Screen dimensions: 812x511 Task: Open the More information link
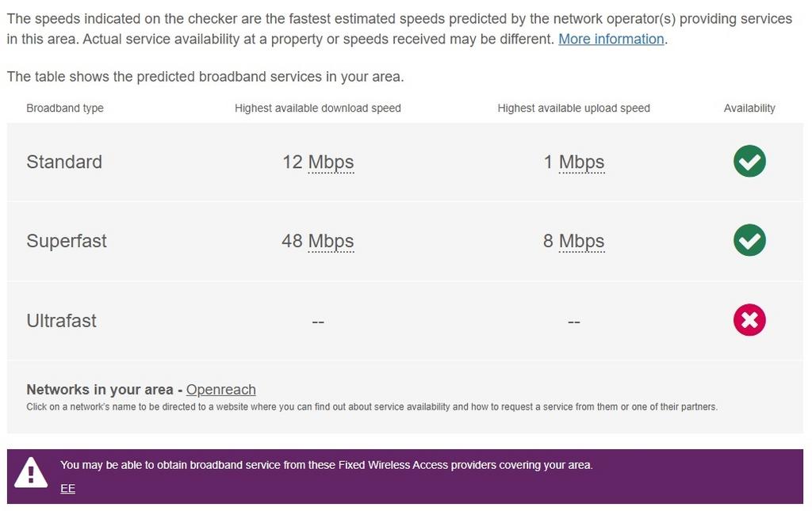tap(611, 39)
